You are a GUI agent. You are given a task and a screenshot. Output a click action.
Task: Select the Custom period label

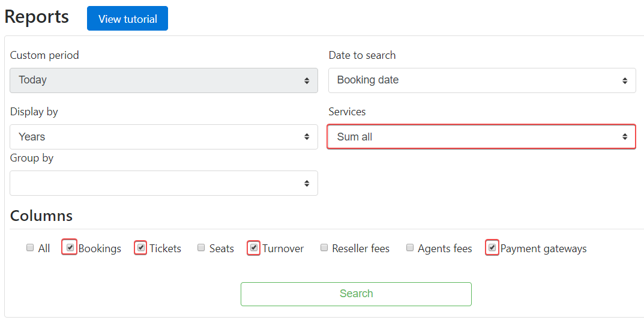click(x=44, y=55)
